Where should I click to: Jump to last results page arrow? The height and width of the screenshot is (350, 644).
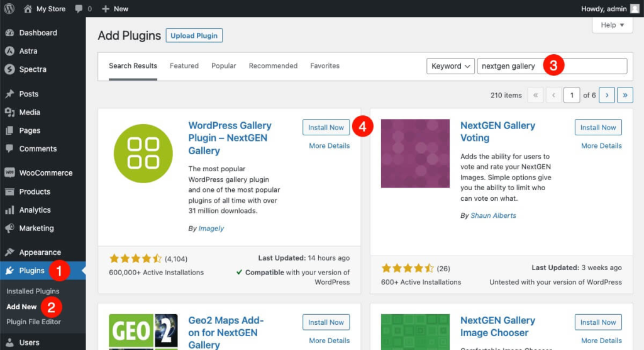[x=625, y=95]
